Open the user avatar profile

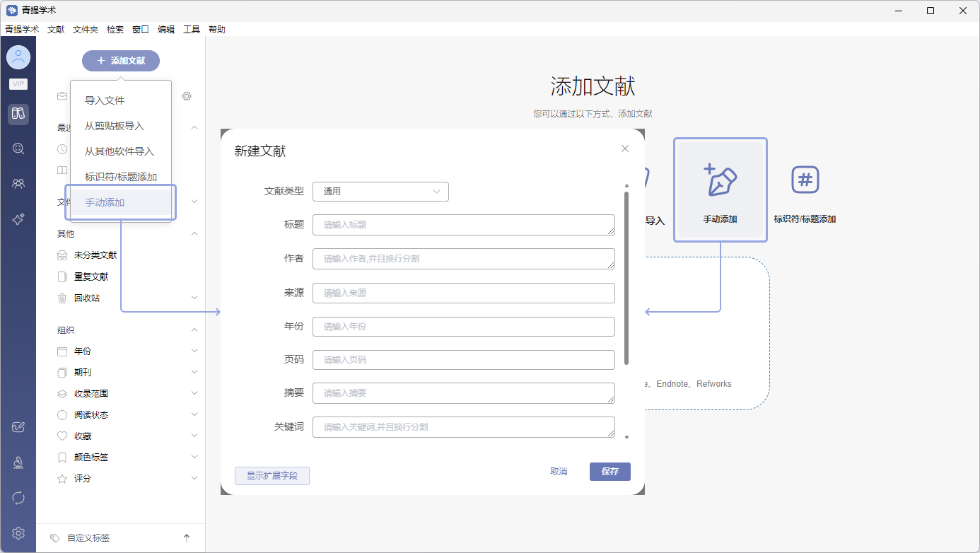[18, 57]
